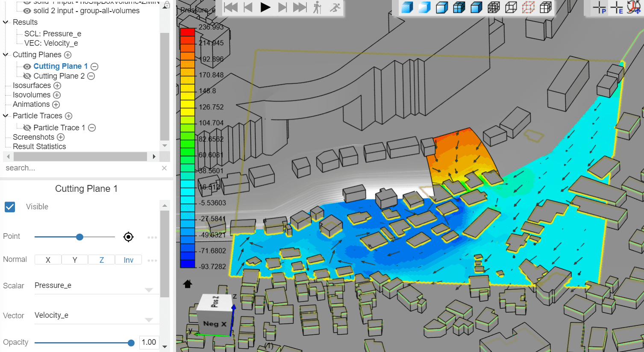Collapse the Cutting Planes tree node
Image resolution: width=644 pixels, height=352 pixels.
tap(6, 55)
